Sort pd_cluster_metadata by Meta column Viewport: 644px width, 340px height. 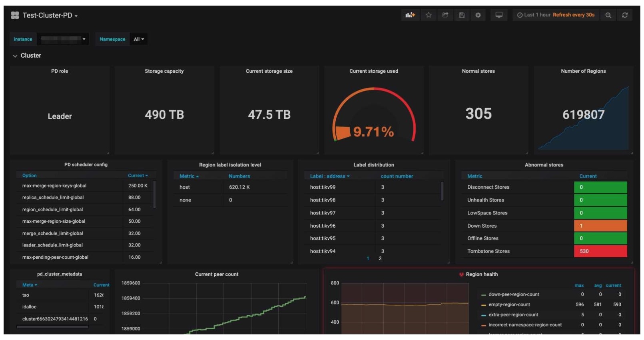[30, 285]
